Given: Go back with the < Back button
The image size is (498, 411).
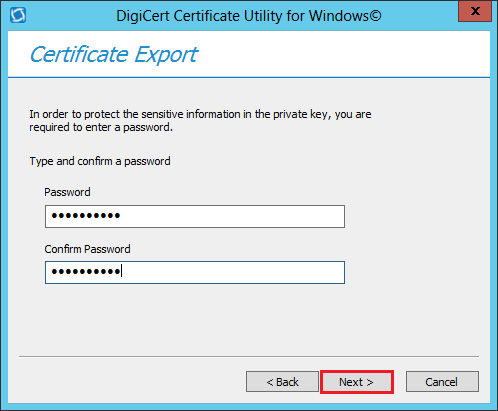Looking at the screenshot, I should (282, 382).
